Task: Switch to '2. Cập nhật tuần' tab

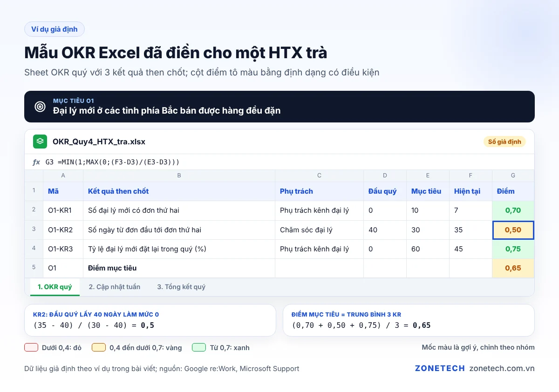Action: coord(115,287)
